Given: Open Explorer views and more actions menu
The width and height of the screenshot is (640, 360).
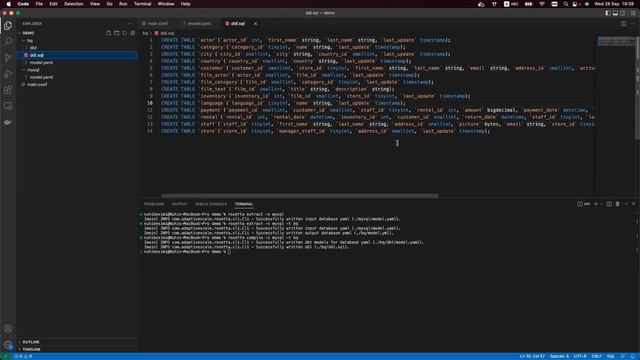Looking at the screenshot, I should tap(129, 24).
